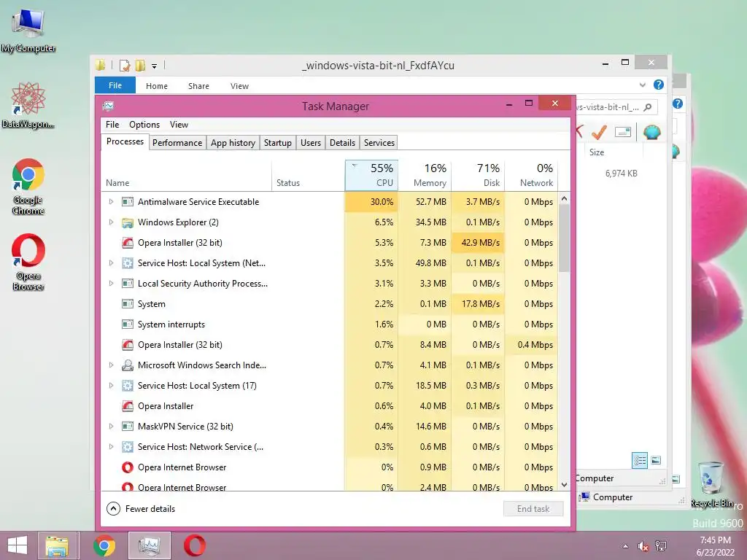
Task: Open Google Chrome desktop shortcut
Action: click(28, 187)
